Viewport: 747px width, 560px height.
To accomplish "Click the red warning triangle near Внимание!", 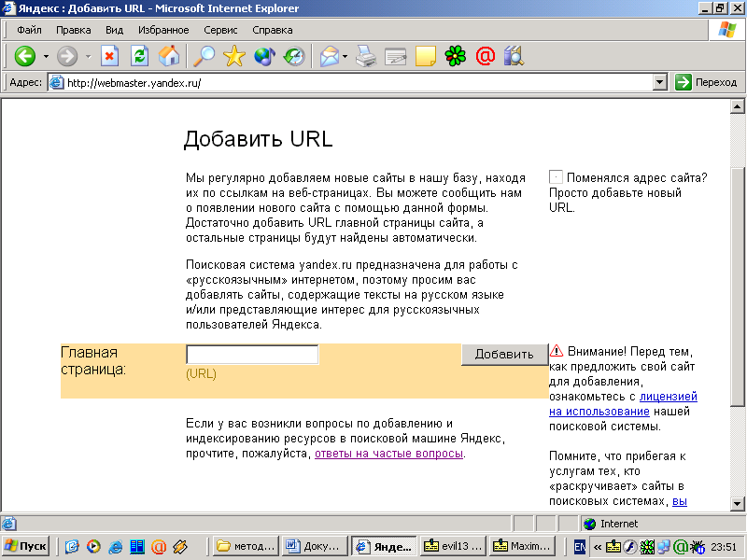I will pyautogui.click(x=557, y=351).
